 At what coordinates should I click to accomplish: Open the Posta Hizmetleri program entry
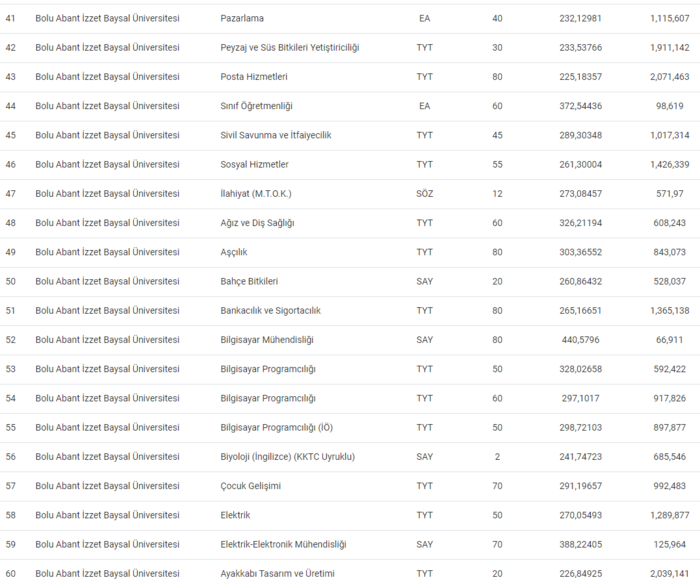point(256,77)
